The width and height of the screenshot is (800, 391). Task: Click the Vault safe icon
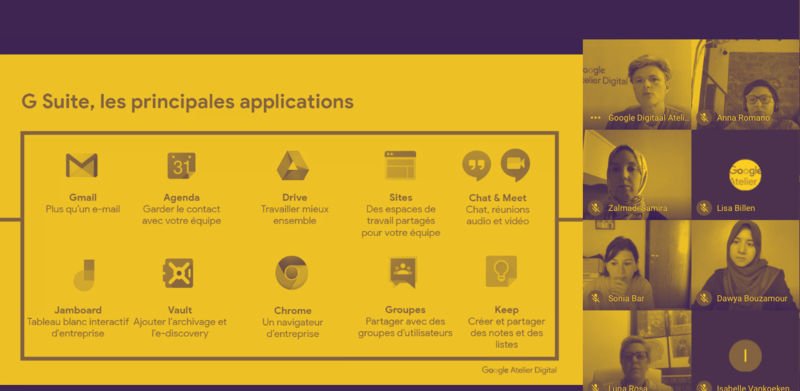(x=178, y=273)
